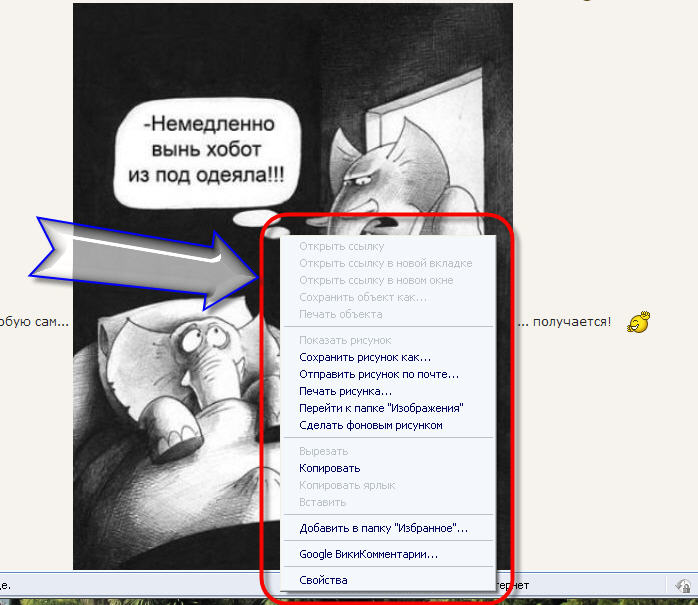Open 'Перейти к папке "Изображения"' entry
This screenshot has width=698, height=605.
(x=388, y=408)
